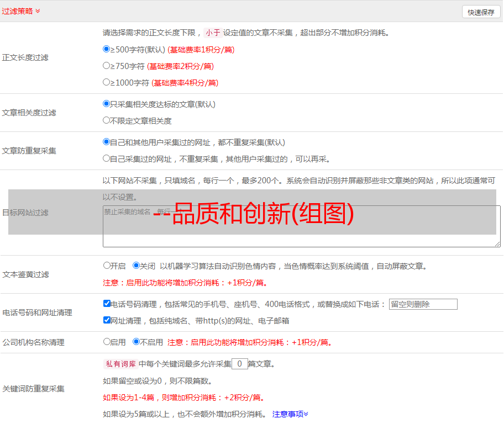Image resolution: width=504 pixels, height=424 pixels.
Task: Select 自己采集过的网址，不重复采集 option
Action: 106,158
